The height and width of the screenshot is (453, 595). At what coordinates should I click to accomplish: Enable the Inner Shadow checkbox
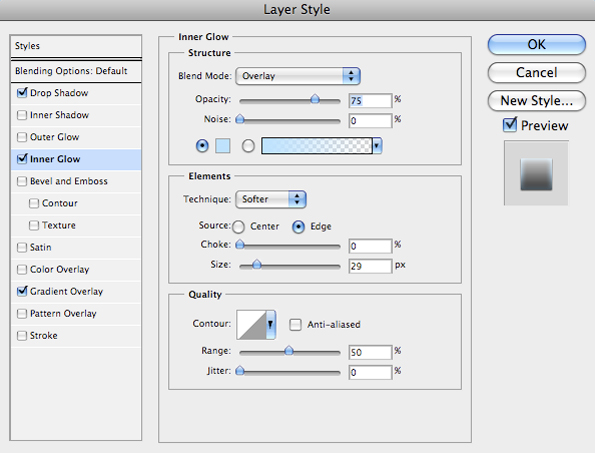click(x=22, y=115)
